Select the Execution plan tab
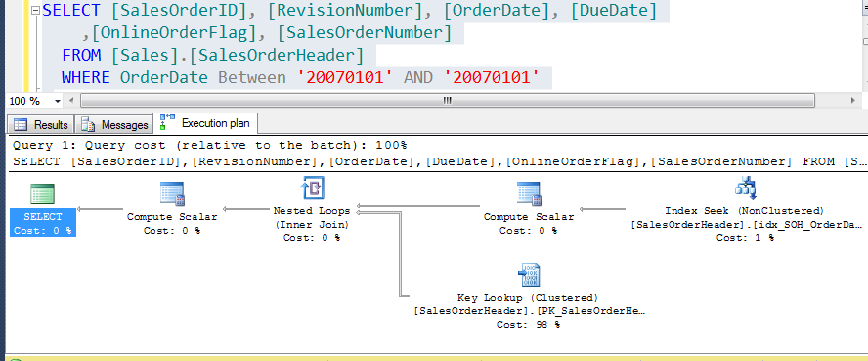The image size is (868, 361). pyautogui.click(x=205, y=123)
